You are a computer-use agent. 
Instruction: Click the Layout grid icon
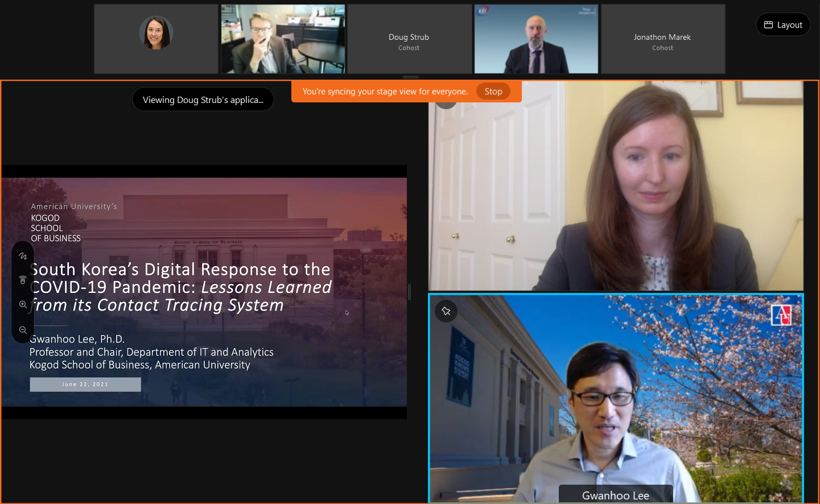pyautogui.click(x=768, y=24)
